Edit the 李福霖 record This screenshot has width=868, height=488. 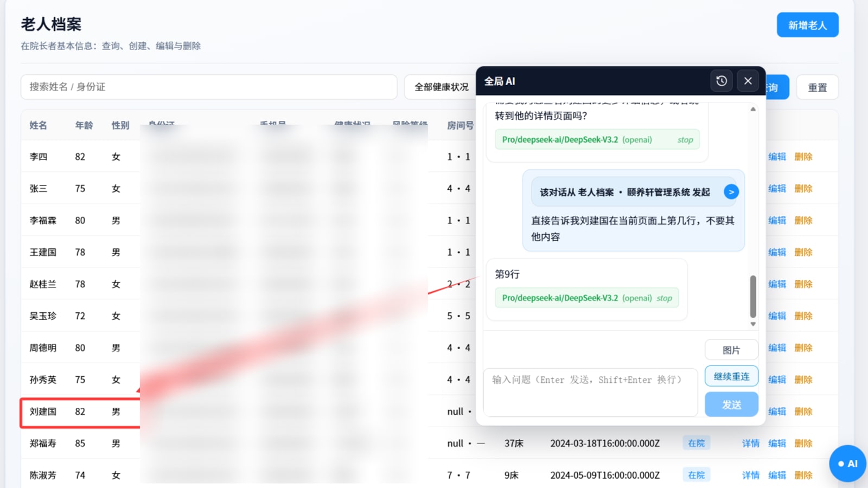(777, 221)
